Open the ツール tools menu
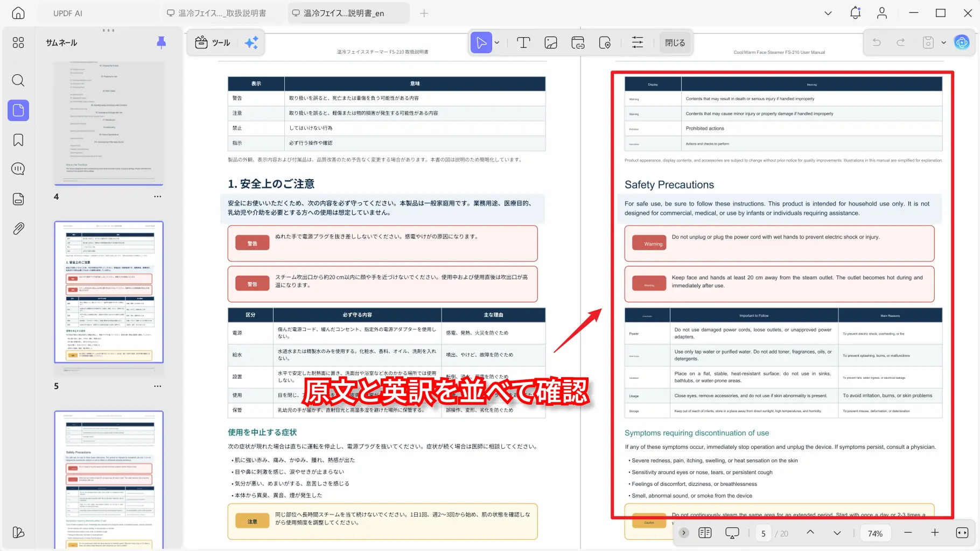The image size is (980, 551). click(212, 43)
